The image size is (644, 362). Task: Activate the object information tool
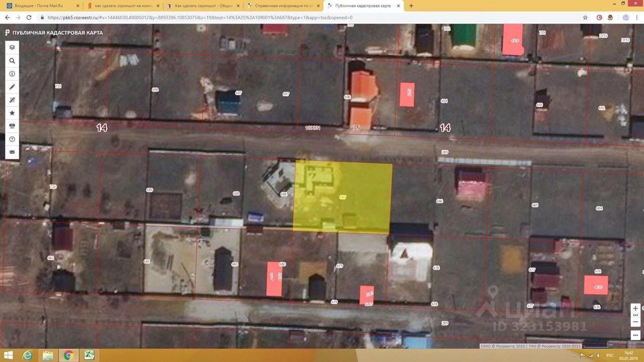[x=12, y=73]
